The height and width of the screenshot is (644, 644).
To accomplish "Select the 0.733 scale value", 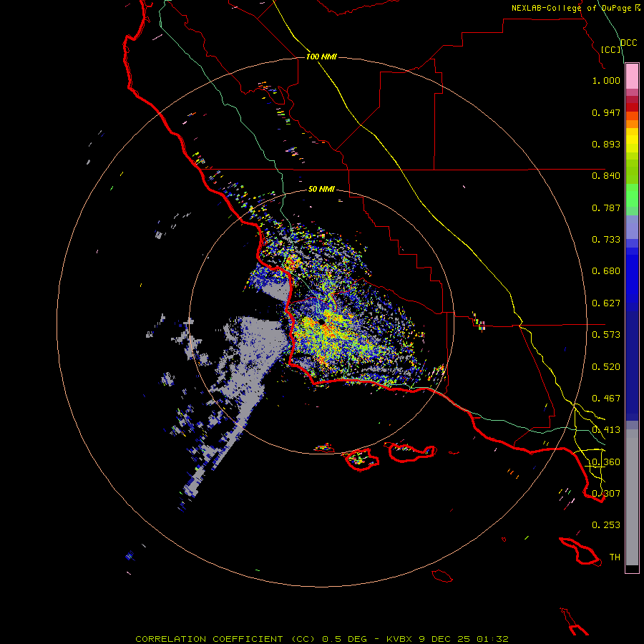I will (606, 240).
